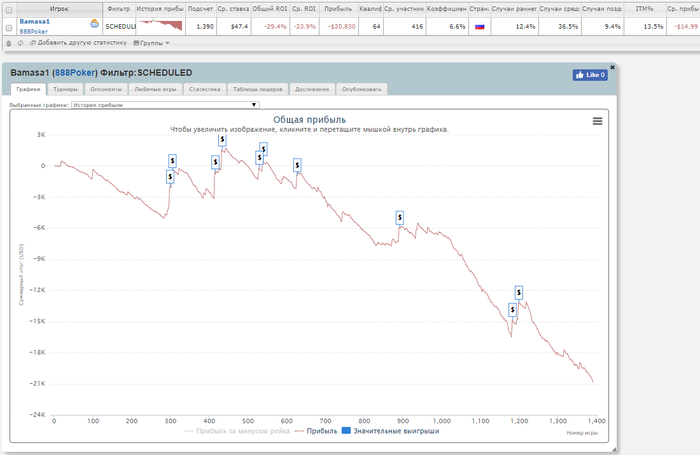Click the lower $ marker before game 1,200
Image resolution: width=700 pixels, height=455 pixels.
point(512,309)
